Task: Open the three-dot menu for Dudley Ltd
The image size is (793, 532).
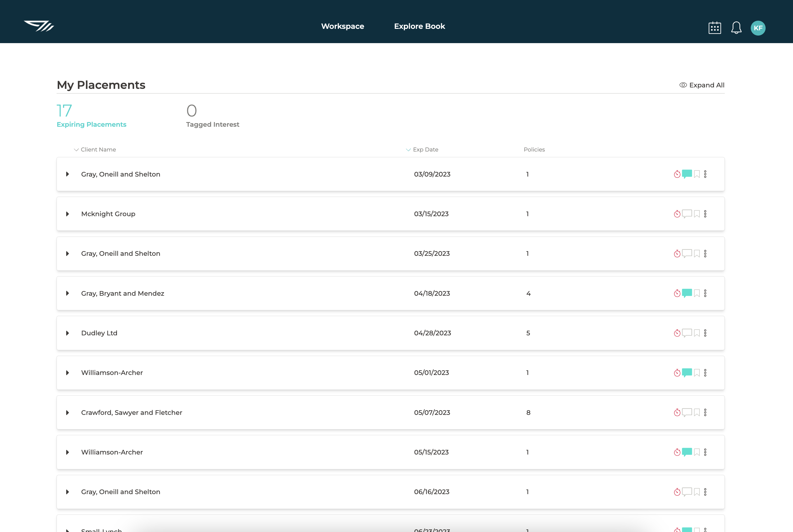Action: pos(705,333)
